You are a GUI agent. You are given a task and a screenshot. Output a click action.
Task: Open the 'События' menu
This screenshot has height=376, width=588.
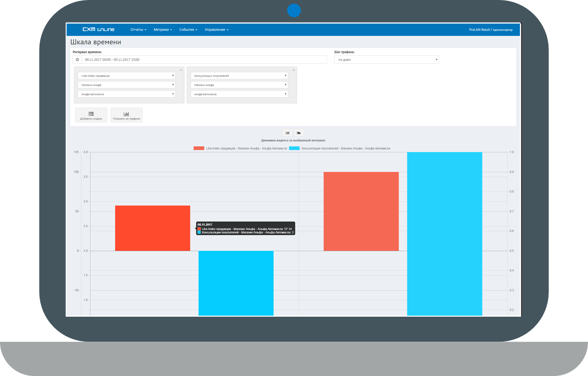point(188,30)
